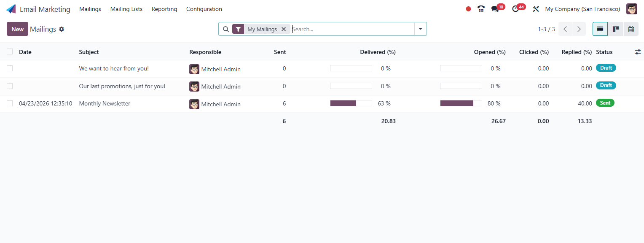Screen dimensions: 644x243
Task: Click Delivered progress bar of 'We want to hear' row
Action: [x=351, y=68]
